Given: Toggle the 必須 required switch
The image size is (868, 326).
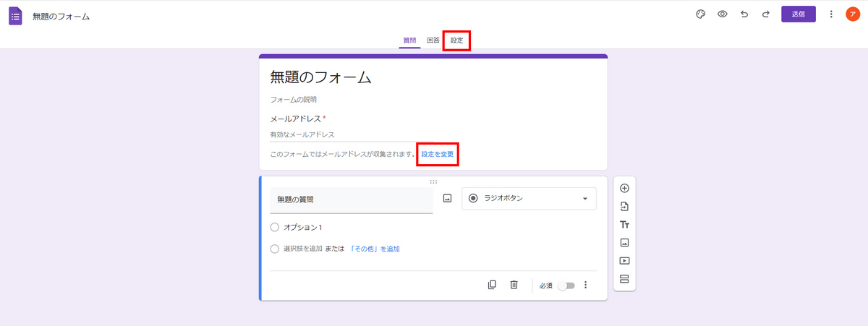Looking at the screenshot, I should click(x=566, y=286).
